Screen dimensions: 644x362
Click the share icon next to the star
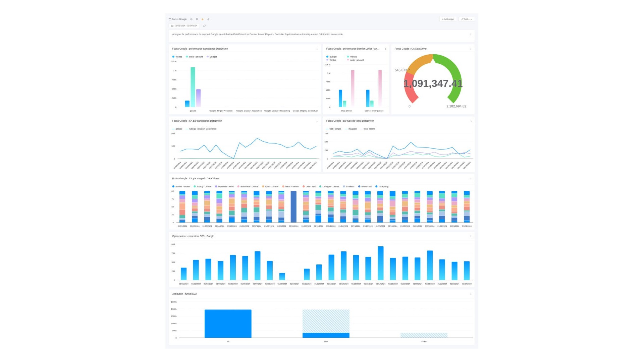click(208, 19)
